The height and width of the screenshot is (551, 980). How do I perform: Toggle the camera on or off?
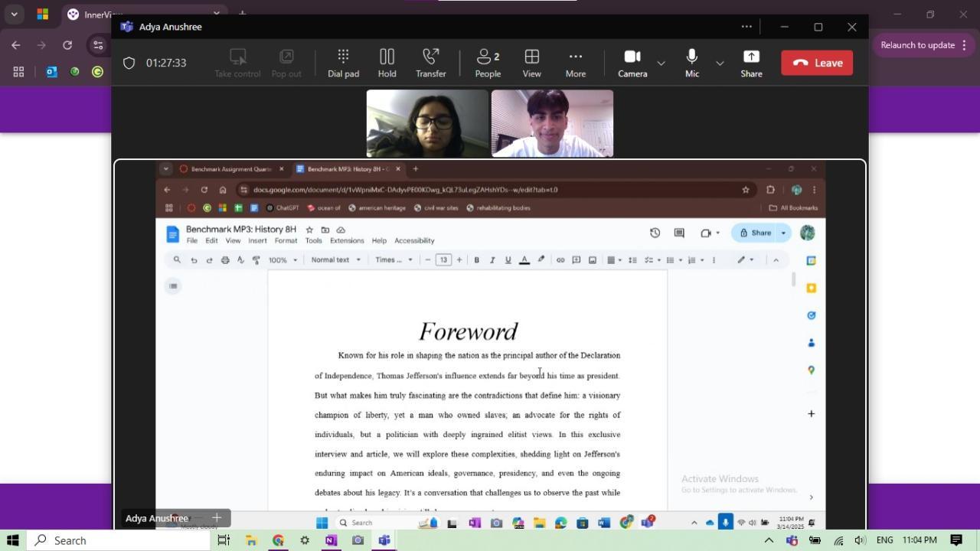coord(632,63)
